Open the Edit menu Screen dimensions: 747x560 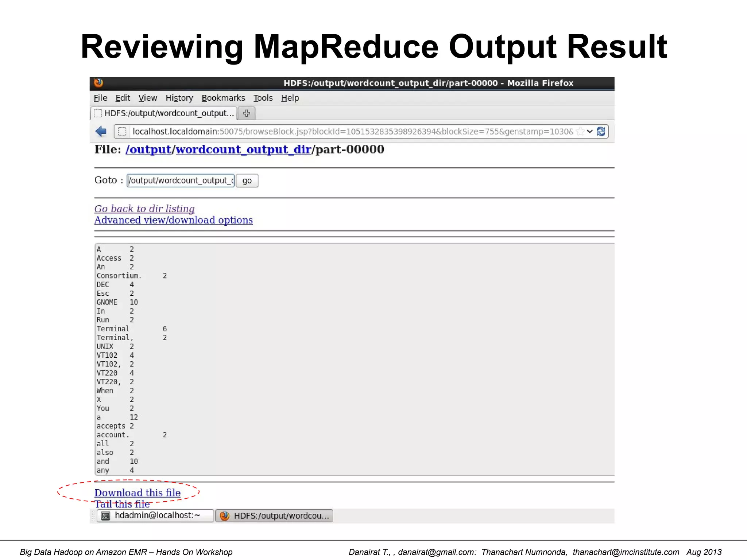(x=123, y=98)
